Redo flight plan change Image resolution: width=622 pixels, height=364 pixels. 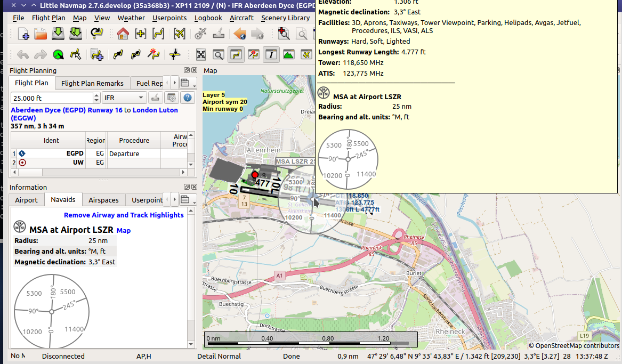click(x=41, y=54)
